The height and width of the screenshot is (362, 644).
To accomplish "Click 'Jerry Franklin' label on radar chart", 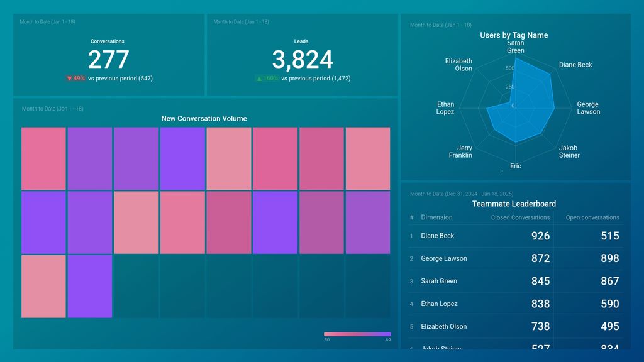I will pyautogui.click(x=461, y=151).
